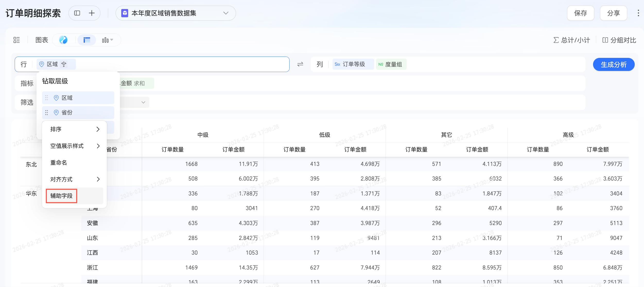
Task: Click the sidebar layout toggle icon
Action: [77, 13]
